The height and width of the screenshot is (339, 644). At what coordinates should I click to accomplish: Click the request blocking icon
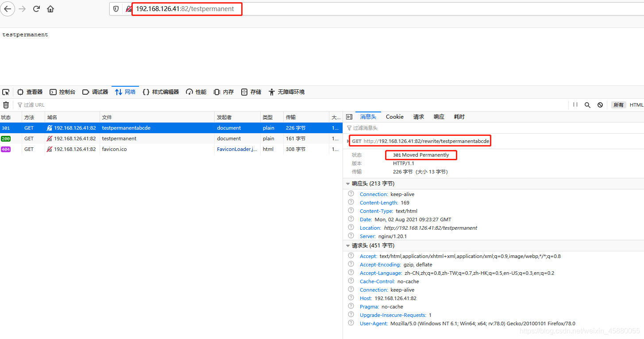pos(600,105)
